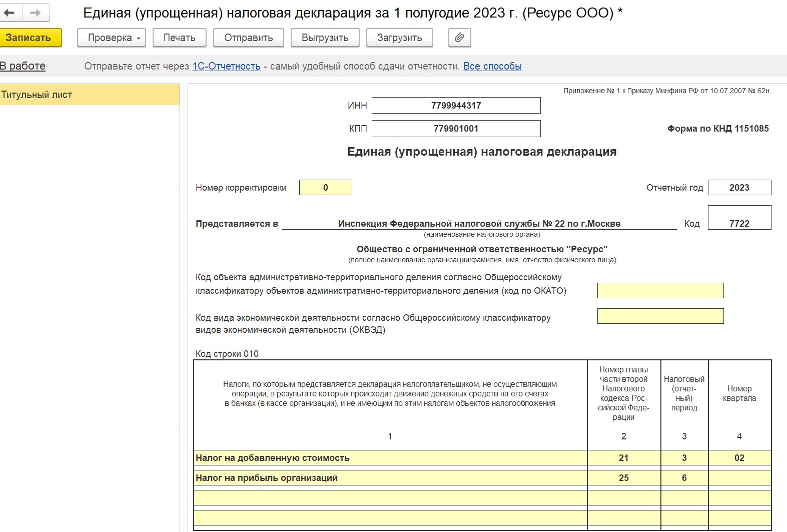This screenshot has width=787, height=532.
Task: Open the Проверка dropdown menu
Action: pyautogui.click(x=112, y=38)
